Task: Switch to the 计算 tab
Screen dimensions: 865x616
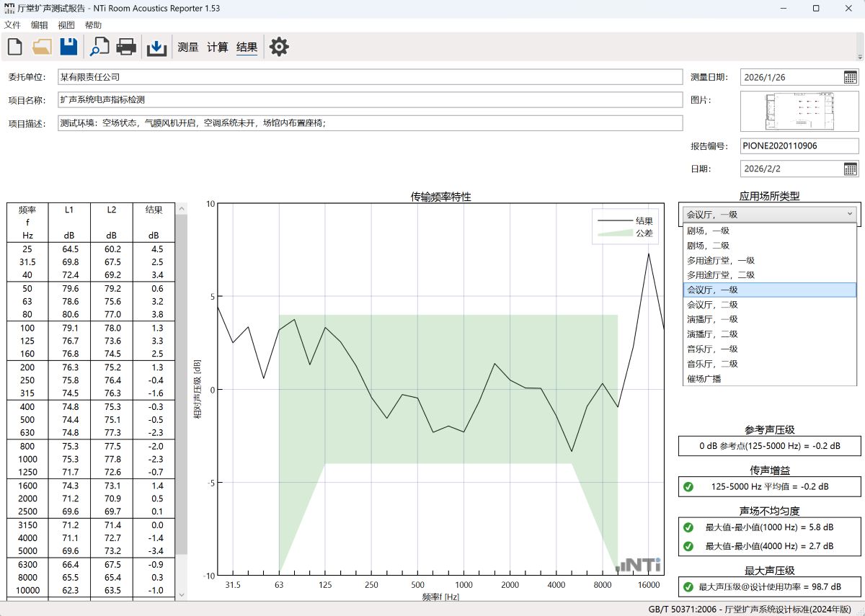Action: click(218, 48)
